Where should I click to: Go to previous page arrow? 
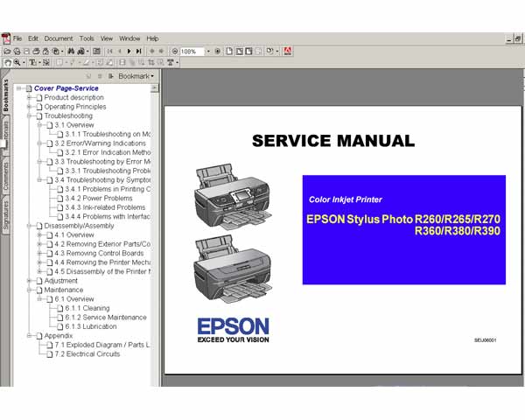click(120, 52)
